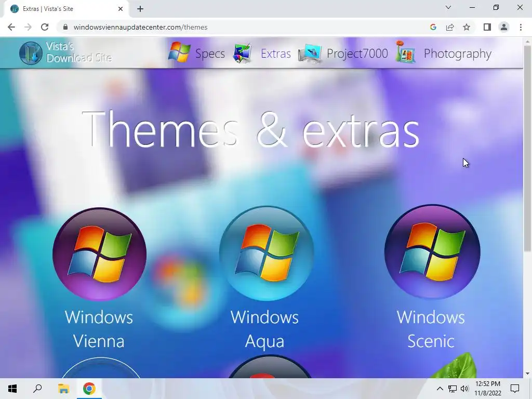Viewport: 532px width, 399px height.
Task: View site information via the padlock icon
Action: [65, 27]
